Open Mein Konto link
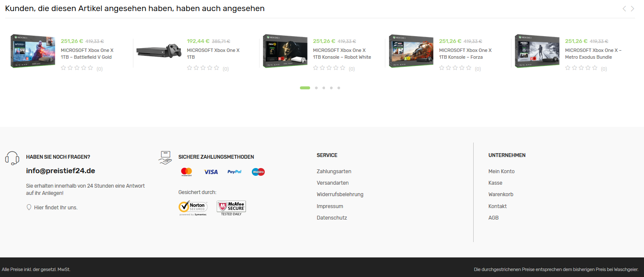 [x=501, y=171]
